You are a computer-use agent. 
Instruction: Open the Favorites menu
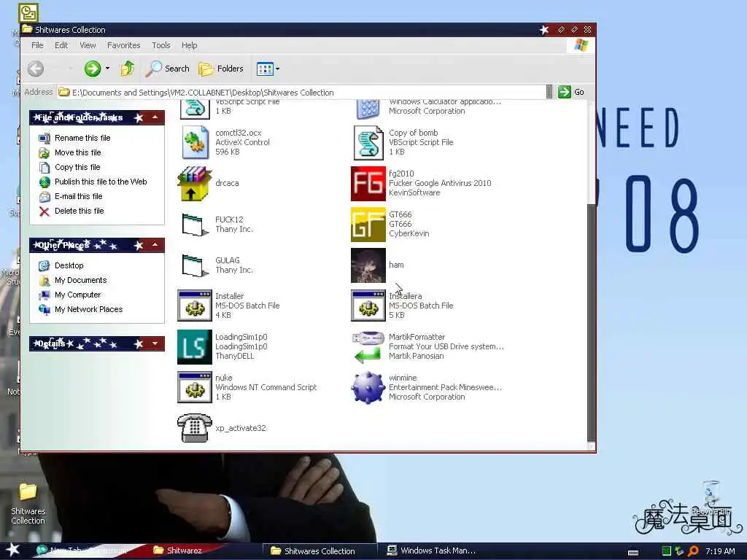coord(123,45)
